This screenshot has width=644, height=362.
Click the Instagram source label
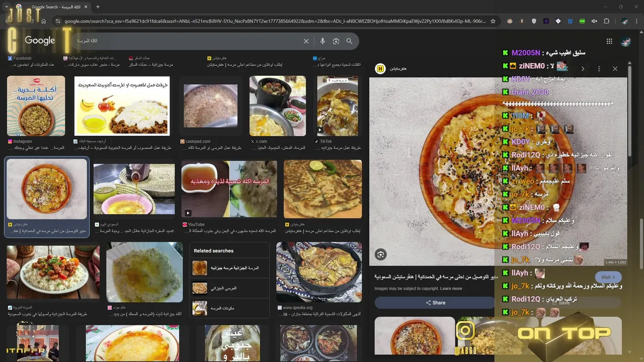point(23,141)
